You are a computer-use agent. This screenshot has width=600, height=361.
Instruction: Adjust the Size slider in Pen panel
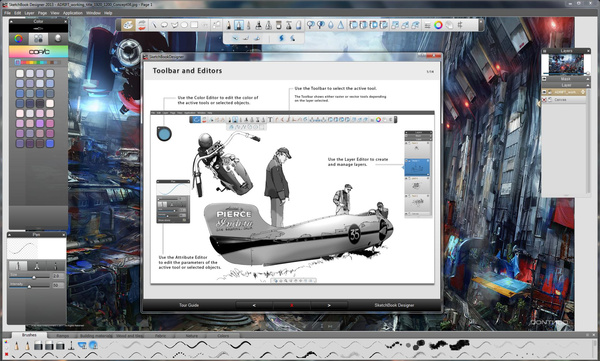point(29,277)
